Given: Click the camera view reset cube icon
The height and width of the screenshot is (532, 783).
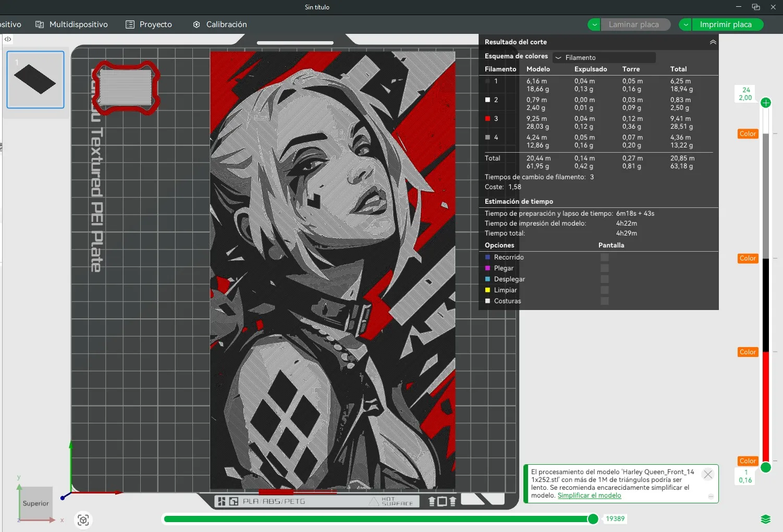Looking at the screenshot, I should [x=83, y=520].
